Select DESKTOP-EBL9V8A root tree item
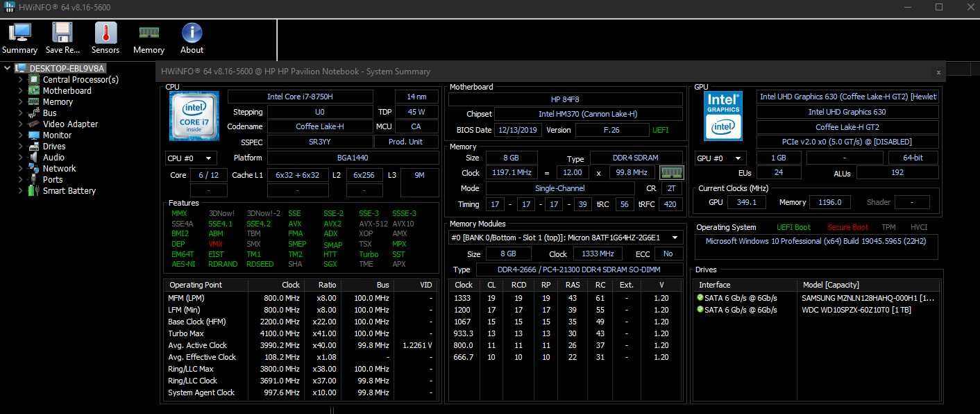This screenshot has height=414, width=980. (x=67, y=68)
